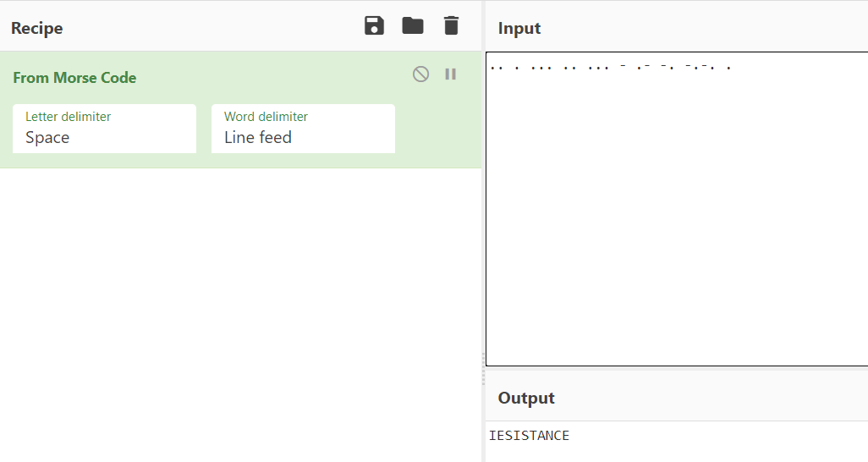Clear the recipe with trash icon
This screenshot has height=462, width=868.
coord(451,25)
